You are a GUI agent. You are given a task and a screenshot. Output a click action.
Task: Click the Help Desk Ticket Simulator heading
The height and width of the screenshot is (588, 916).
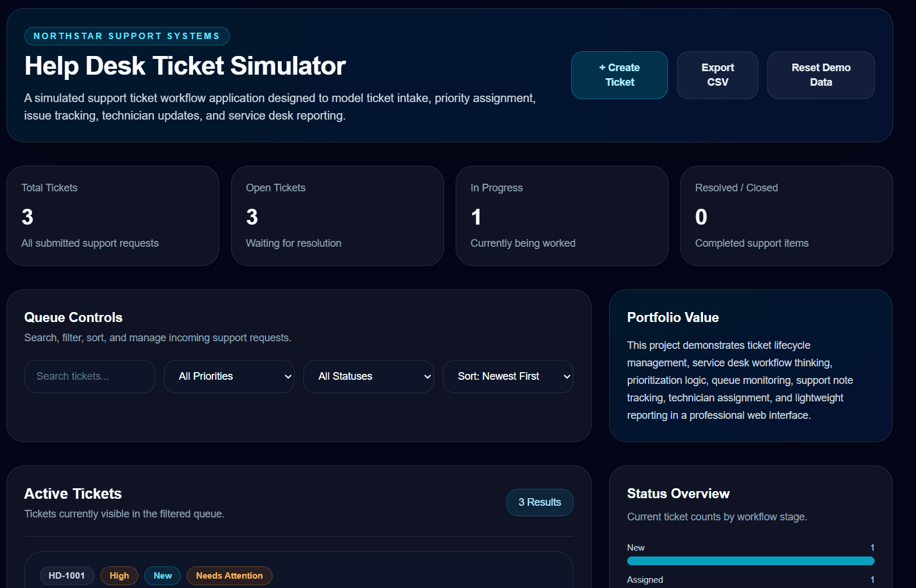tap(185, 66)
